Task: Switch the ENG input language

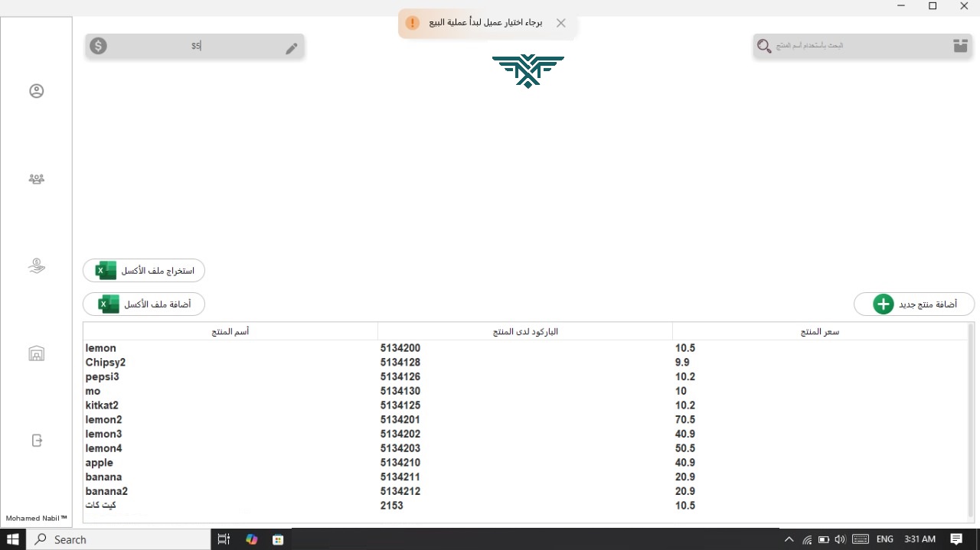Action: [x=885, y=539]
